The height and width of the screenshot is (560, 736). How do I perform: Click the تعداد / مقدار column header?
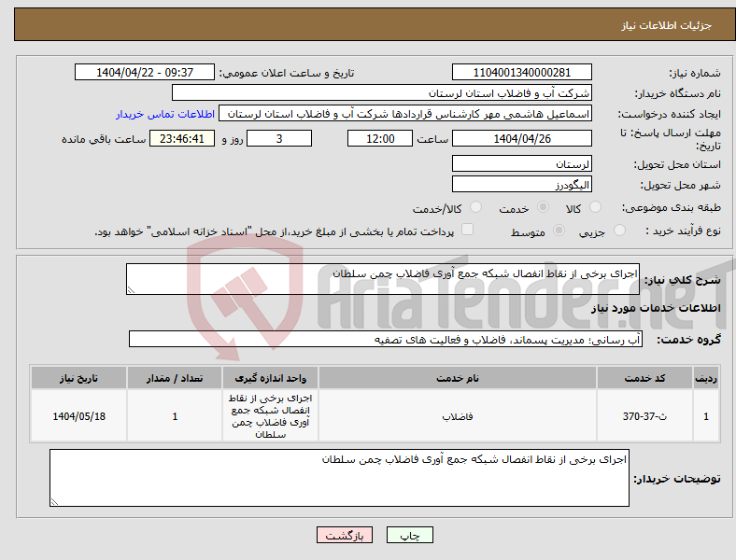(175, 378)
